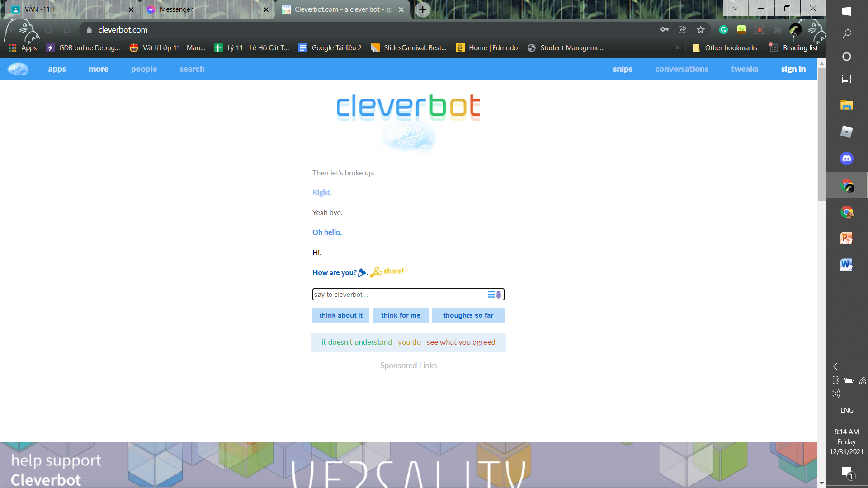The height and width of the screenshot is (488, 868).
Task: Click the lines menu icon in input box
Action: [491, 295]
